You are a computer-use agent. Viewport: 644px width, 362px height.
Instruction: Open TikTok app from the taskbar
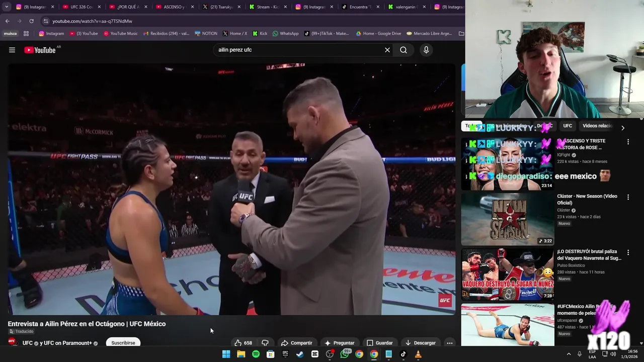pyautogui.click(x=403, y=354)
